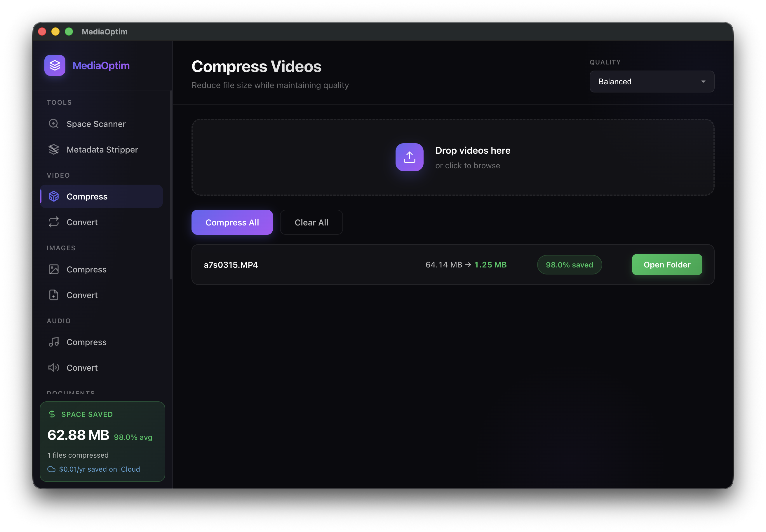
Task: Open the Metadata Stripper layers icon
Action: pos(54,149)
